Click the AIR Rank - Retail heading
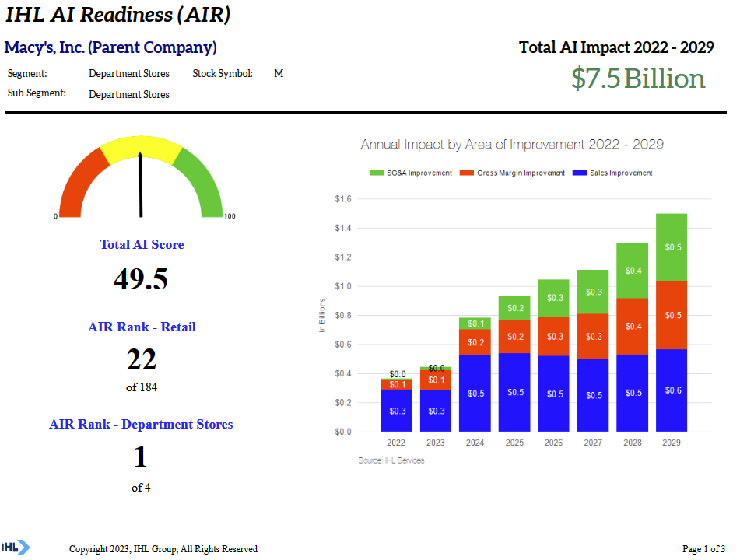The height and width of the screenshot is (560, 754). pos(142,327)
